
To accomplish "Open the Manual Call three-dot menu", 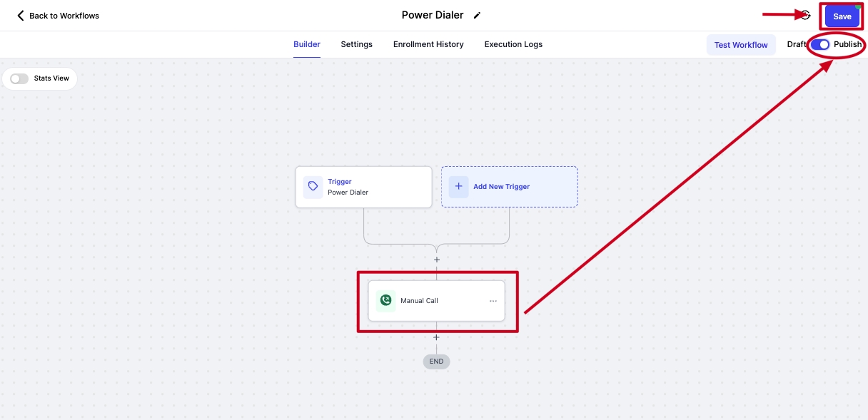I will 493,301.
